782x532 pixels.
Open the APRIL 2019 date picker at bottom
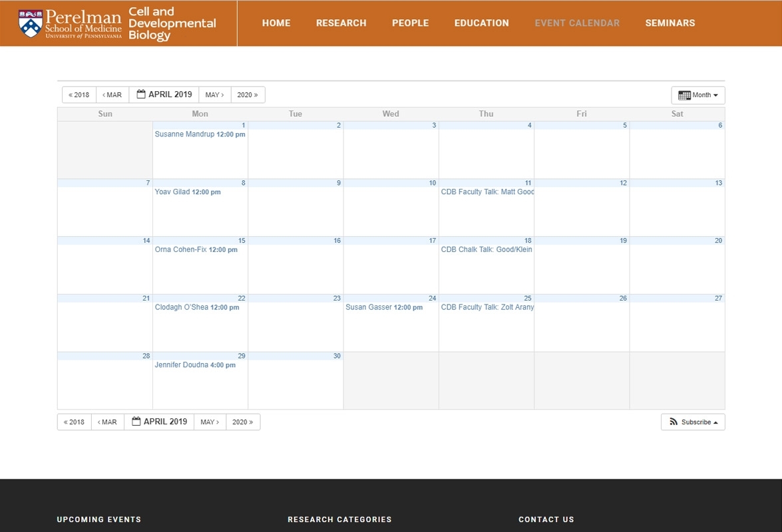tap(159, 422)
